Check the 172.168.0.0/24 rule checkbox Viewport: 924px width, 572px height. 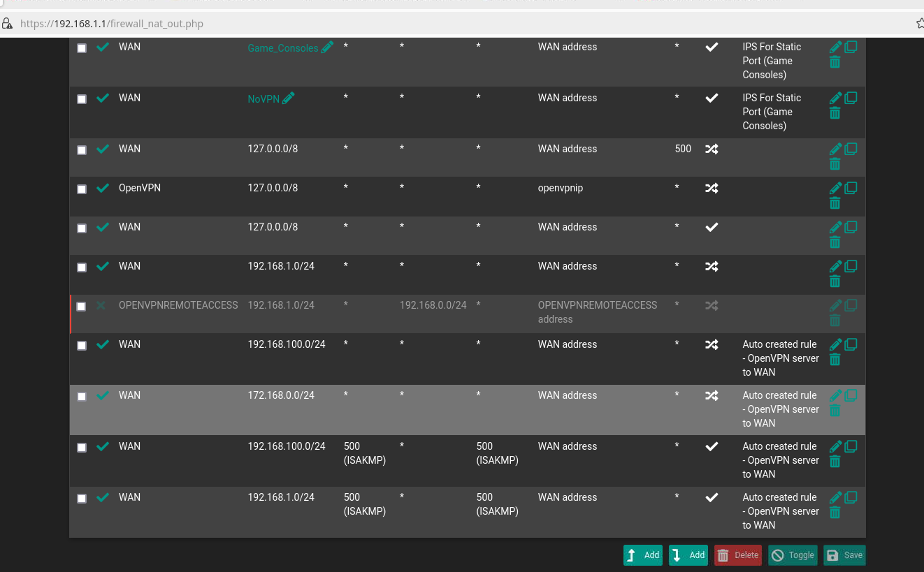(82, 397)
